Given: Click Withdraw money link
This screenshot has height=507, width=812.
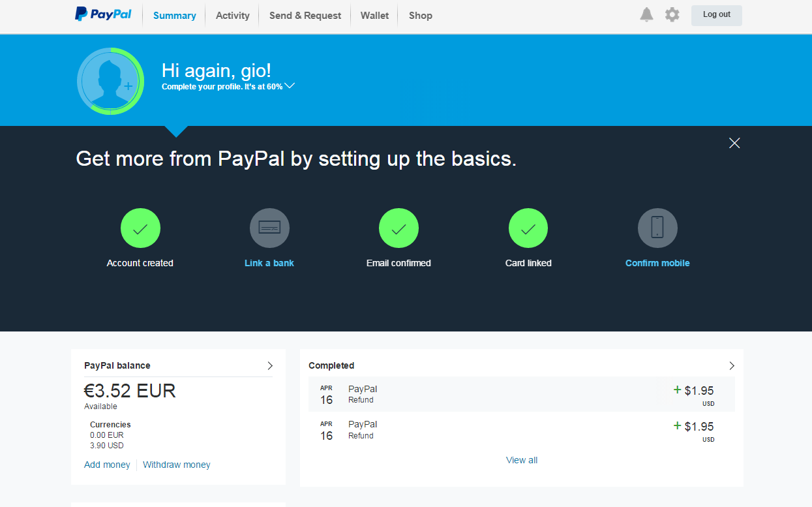Looking at the screenshot, I should click(x=177, y=465).
